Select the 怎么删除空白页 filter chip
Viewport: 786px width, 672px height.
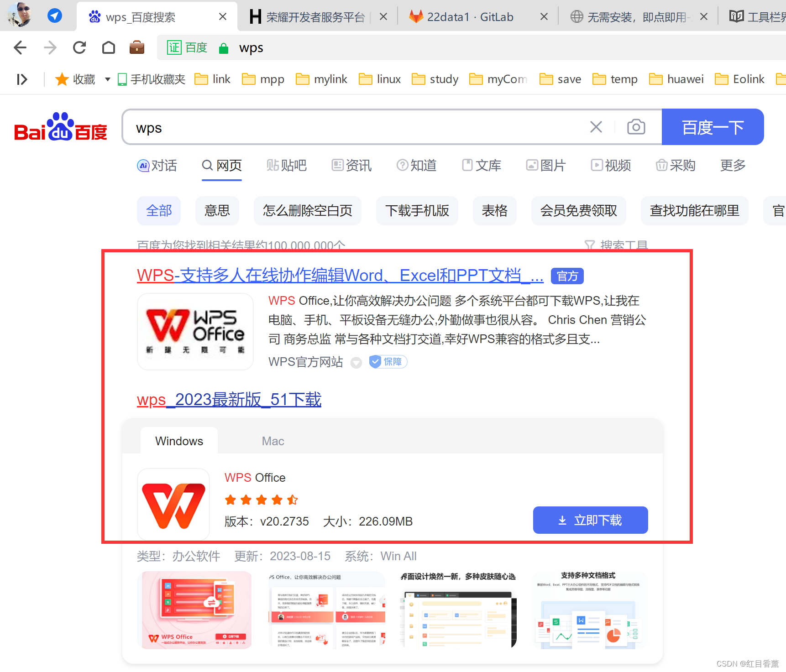308,211
